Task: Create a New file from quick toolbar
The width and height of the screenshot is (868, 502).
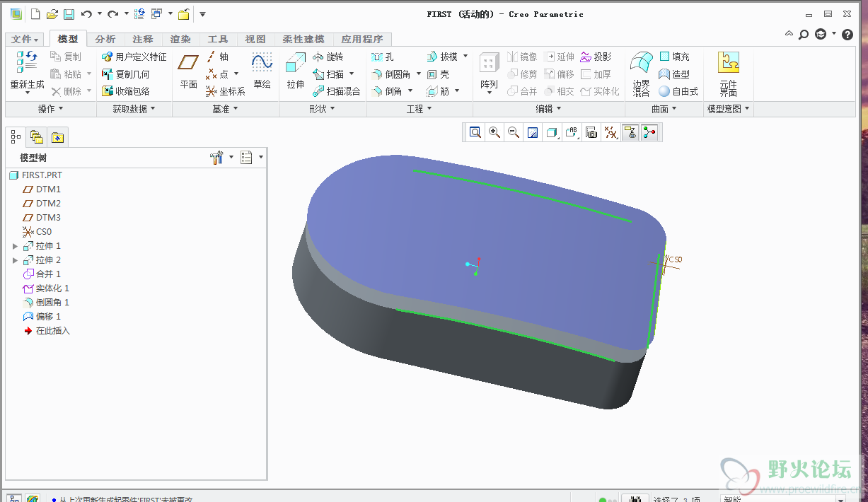Action: (35, 14)
